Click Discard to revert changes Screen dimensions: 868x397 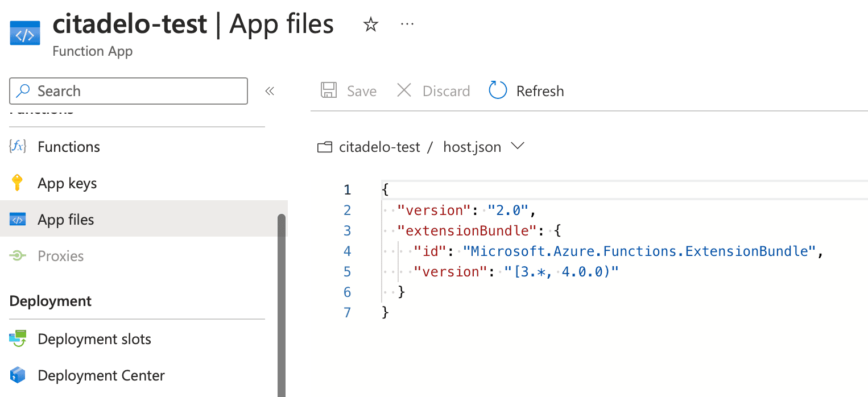(x=433, y=91)
